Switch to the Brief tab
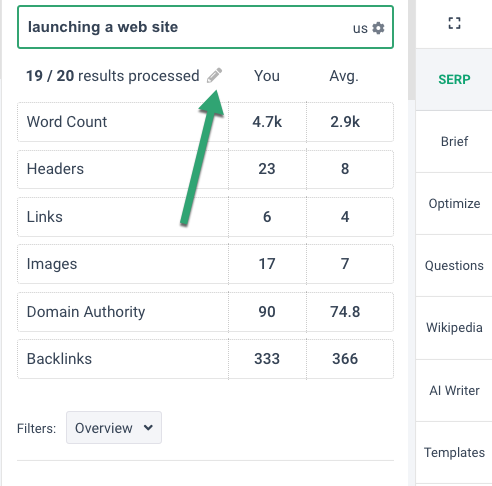This screenshot has width=492, height=486. (x=454, y=141)
